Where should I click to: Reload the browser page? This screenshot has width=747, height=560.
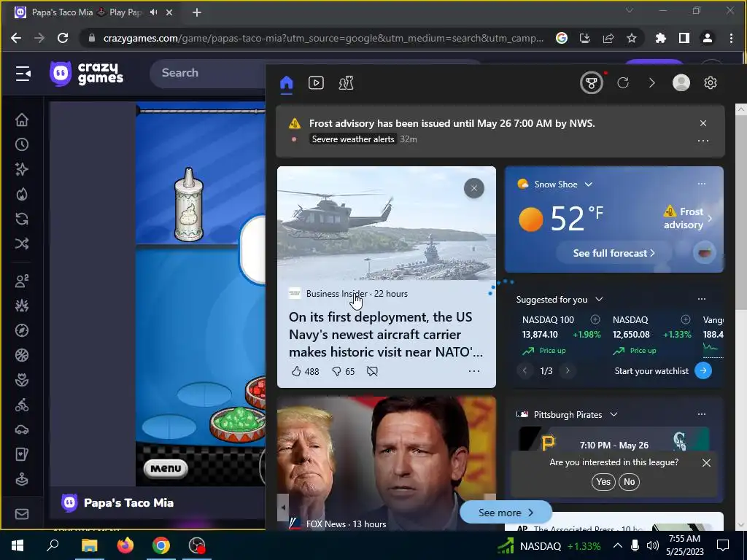63,38
